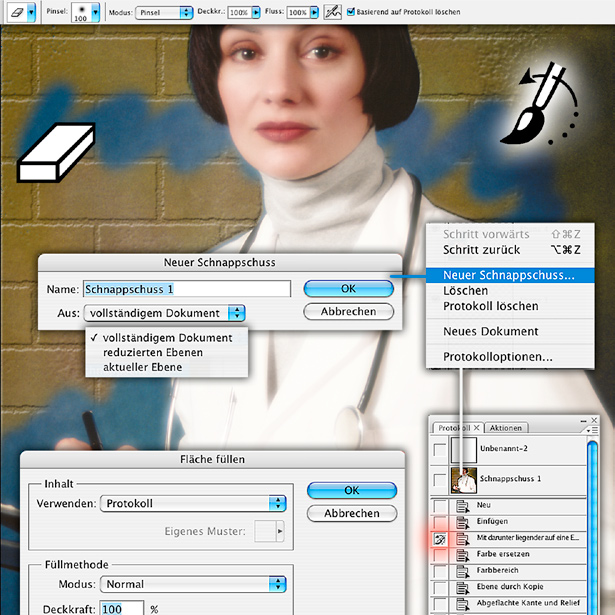Click the Name field in Neuer Schnappschuss
Image resolution: width=615 pixels, height=615 pixels.
187,289
